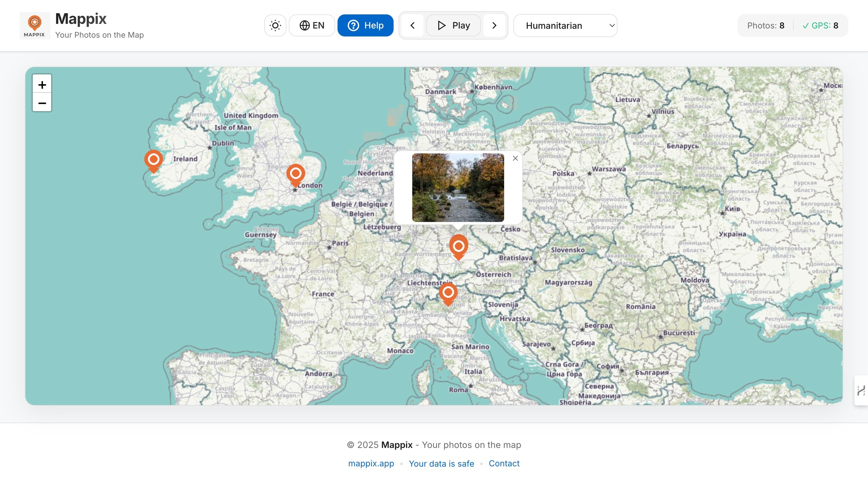Image resolution: width=868 pixels, height=485 pixels.
Task: Zoom in using the plus control
Action: click(x=42, y=85)
